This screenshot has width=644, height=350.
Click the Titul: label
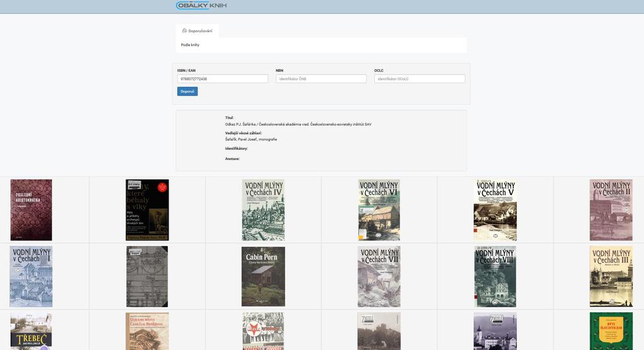(x=229, y=118)
